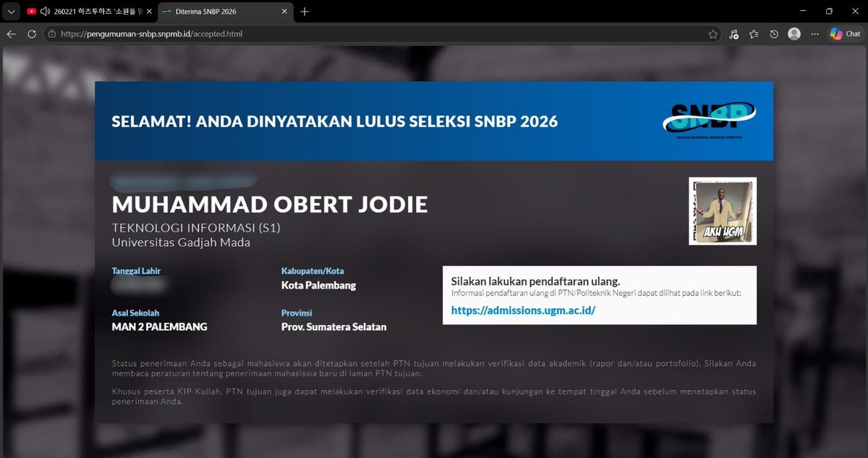Viewport: 868px width, 458px height.
Task: View site information lock icon
Action: [52, 34]
